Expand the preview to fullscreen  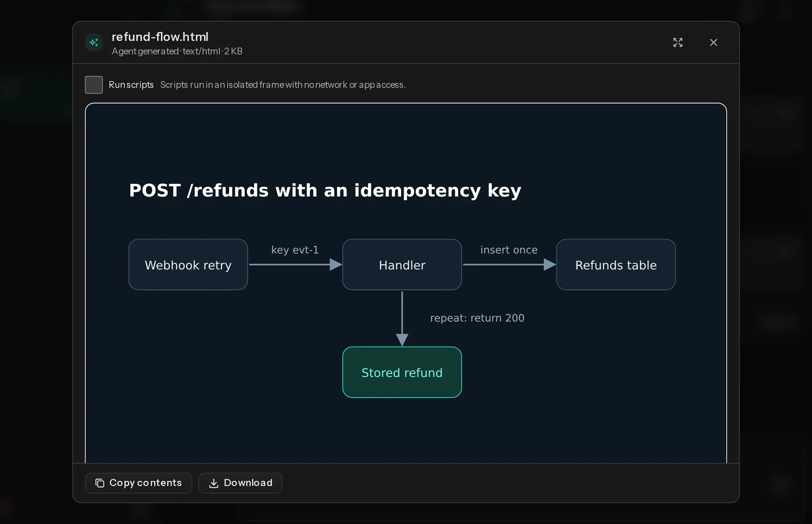[x=678, y=42]
